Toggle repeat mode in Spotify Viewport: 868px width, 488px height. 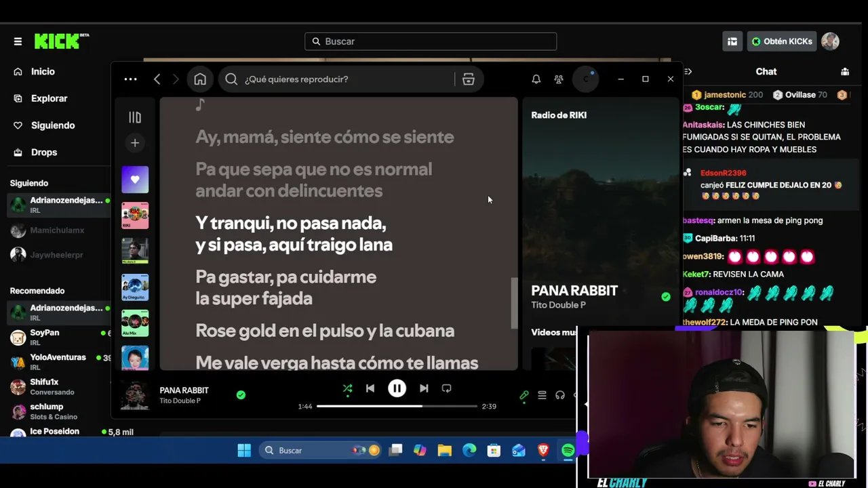pyautogui.click(x=446, y=388)
